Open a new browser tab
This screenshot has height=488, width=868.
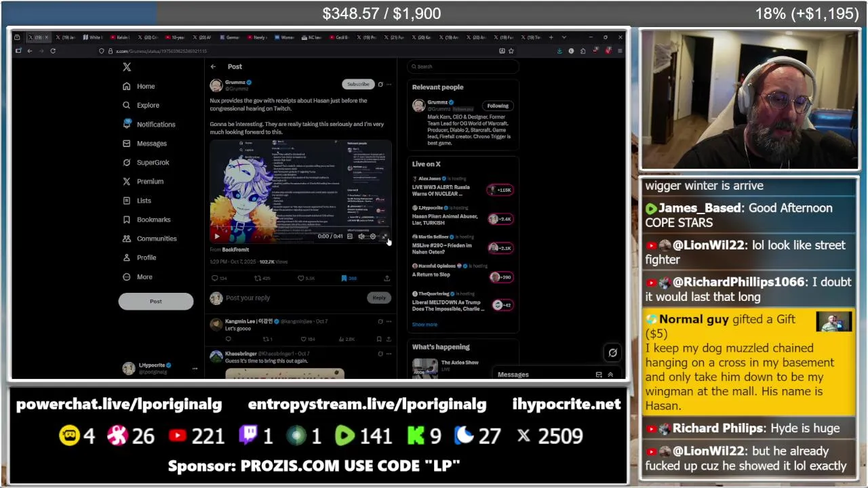click(x=551, y=37)
